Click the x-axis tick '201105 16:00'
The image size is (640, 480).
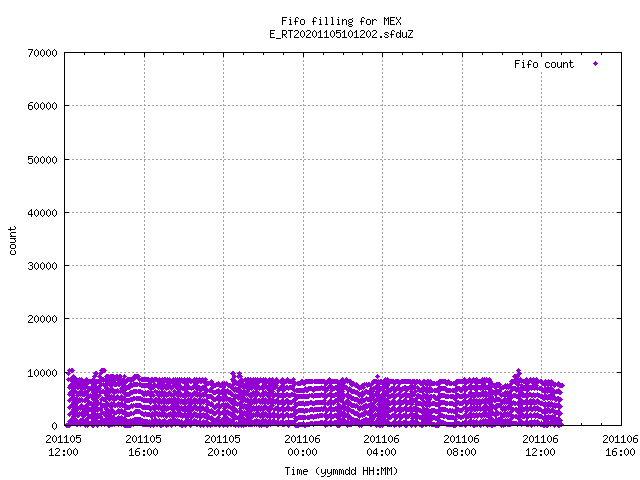pyautogui.click(x=143, y=446)
